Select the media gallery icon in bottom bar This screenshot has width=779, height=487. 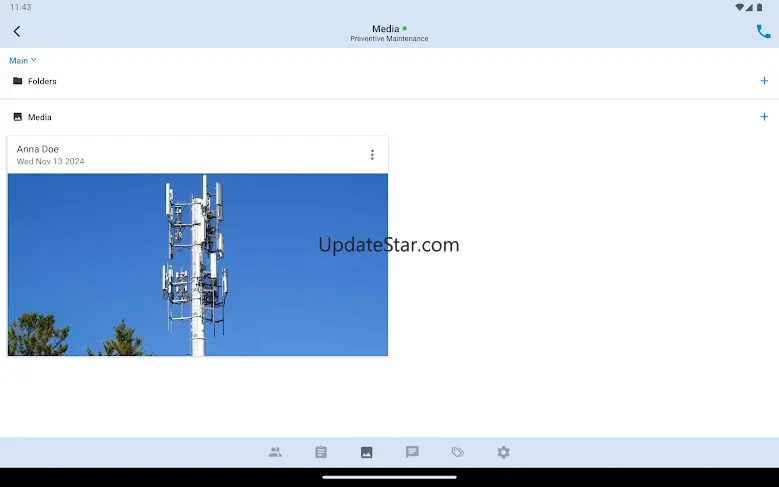[x=366, y=452]
